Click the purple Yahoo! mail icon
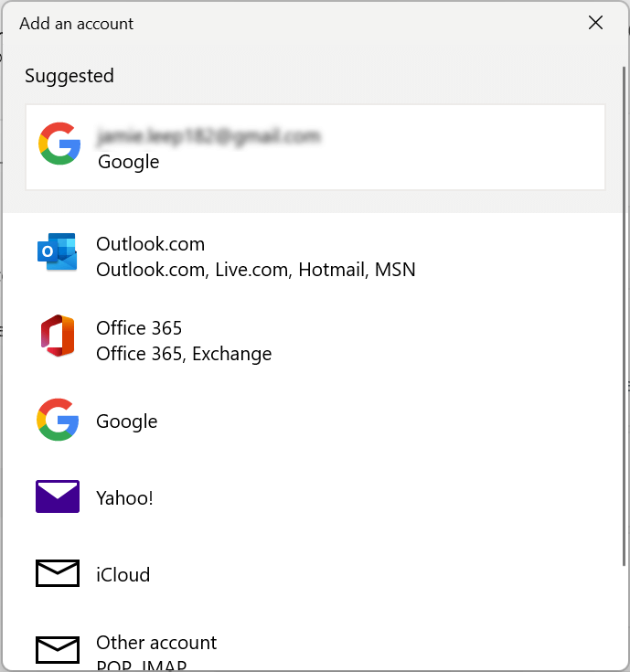 (x=58, y=496)
